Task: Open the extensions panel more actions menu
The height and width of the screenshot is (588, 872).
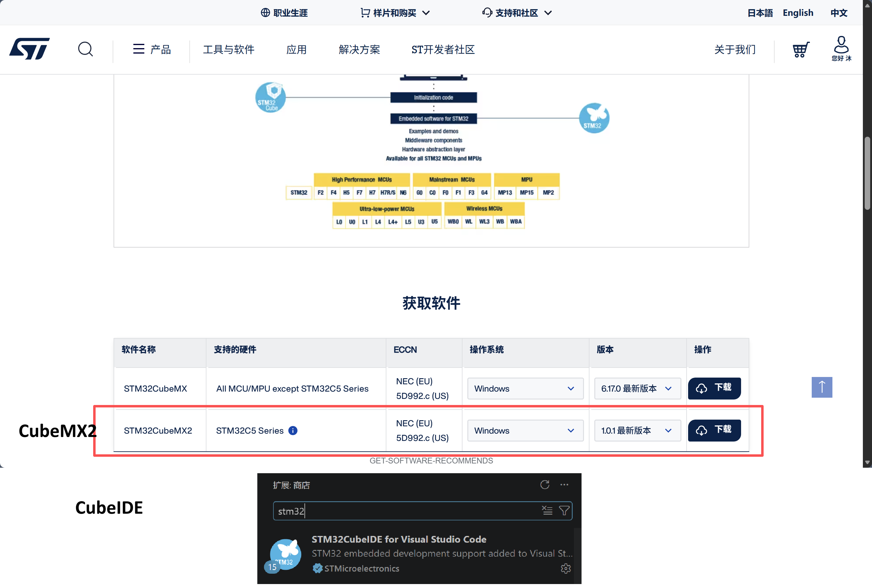Action: 564,485
